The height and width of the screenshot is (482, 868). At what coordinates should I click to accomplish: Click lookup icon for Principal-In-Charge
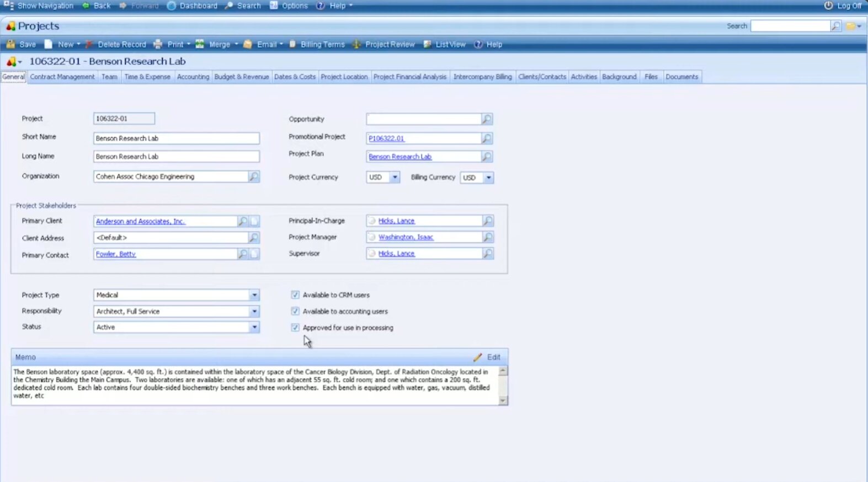488,221
